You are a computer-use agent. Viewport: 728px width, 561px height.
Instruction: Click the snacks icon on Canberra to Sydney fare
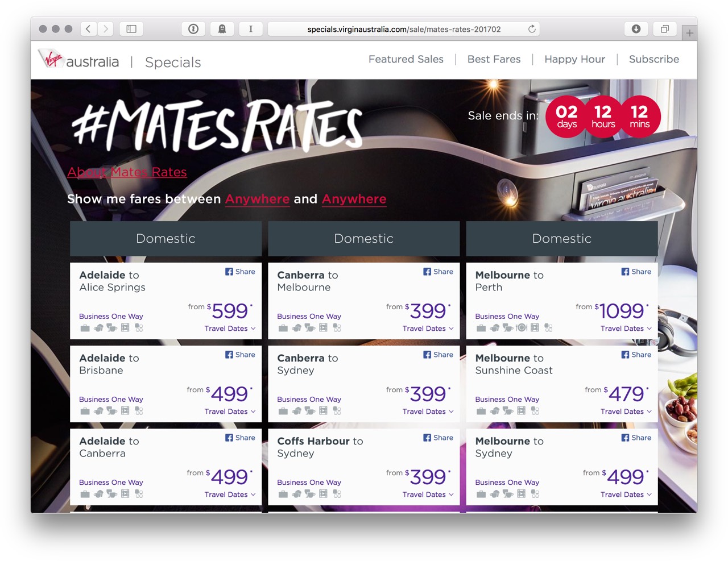pos(296,411)
